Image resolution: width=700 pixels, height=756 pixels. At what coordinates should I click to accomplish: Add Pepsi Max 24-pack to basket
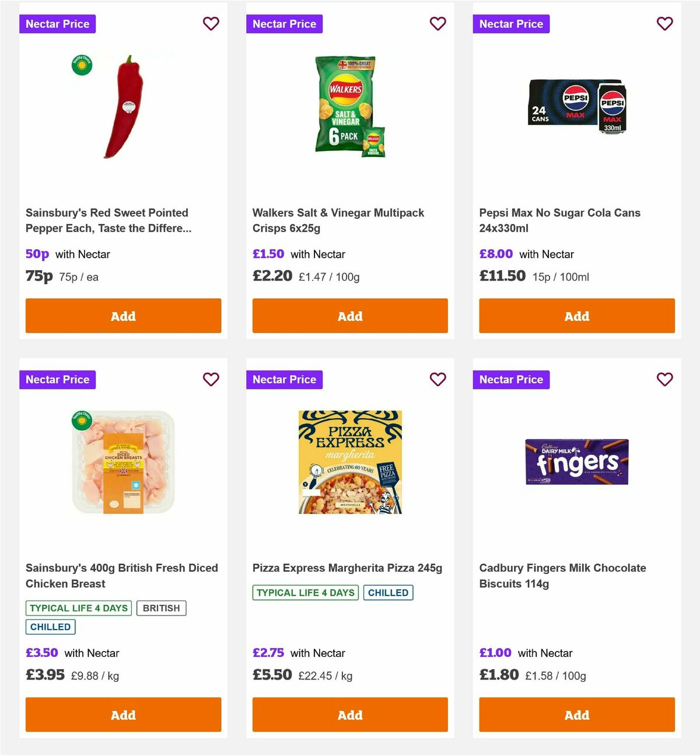[x=576, y=316]
